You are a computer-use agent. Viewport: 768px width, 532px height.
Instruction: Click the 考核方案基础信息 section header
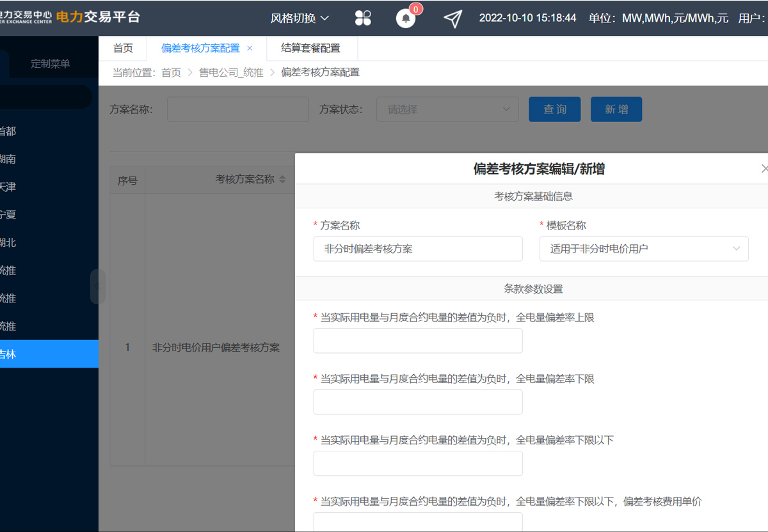tap(533, 196)
